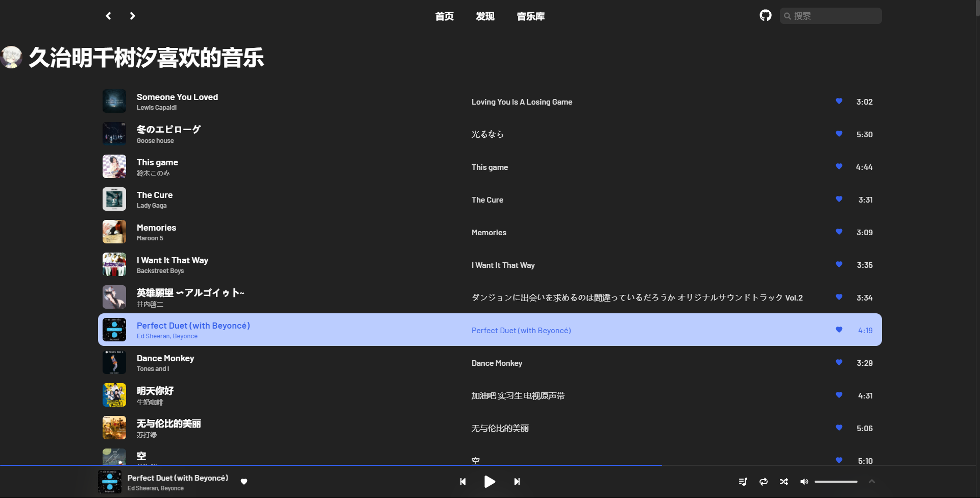980x498 pixels.
Task: Favorite the currently playing Perfect Duet
Action: click(244, 481)
